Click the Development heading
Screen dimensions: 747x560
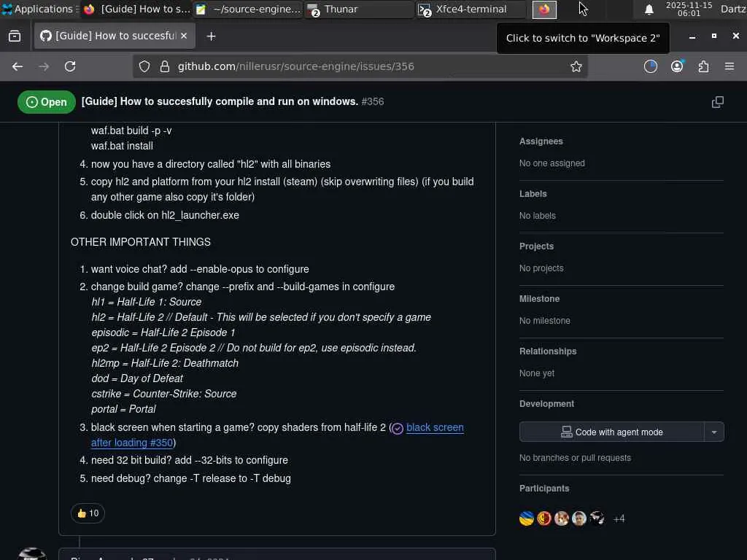[x=546, y=404]
